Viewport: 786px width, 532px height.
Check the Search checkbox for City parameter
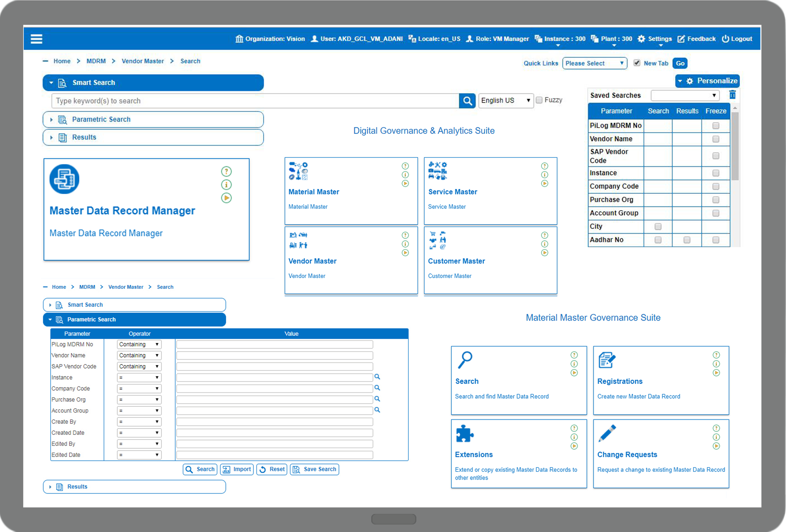click(x=658, y=226)
